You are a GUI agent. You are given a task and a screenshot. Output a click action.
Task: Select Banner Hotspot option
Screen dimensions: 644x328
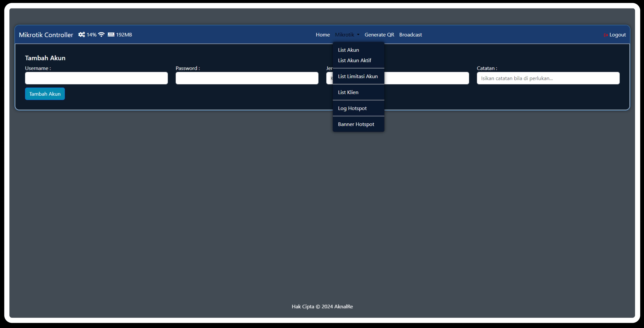tap(356, 124)
